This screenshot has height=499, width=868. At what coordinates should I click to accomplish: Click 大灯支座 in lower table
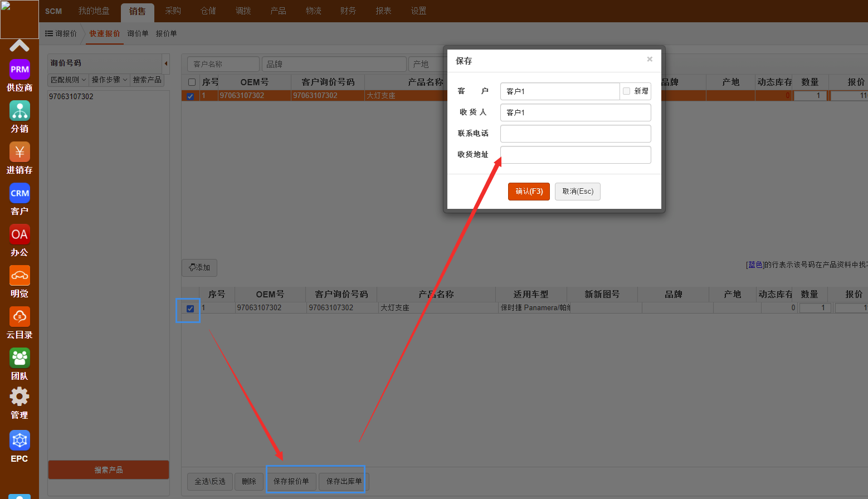point(395,308)
